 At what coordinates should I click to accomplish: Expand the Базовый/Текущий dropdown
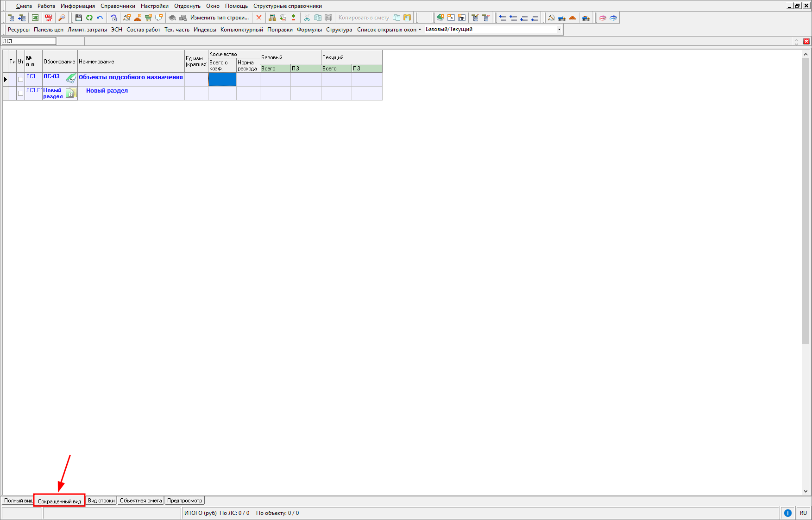[559, 29]
